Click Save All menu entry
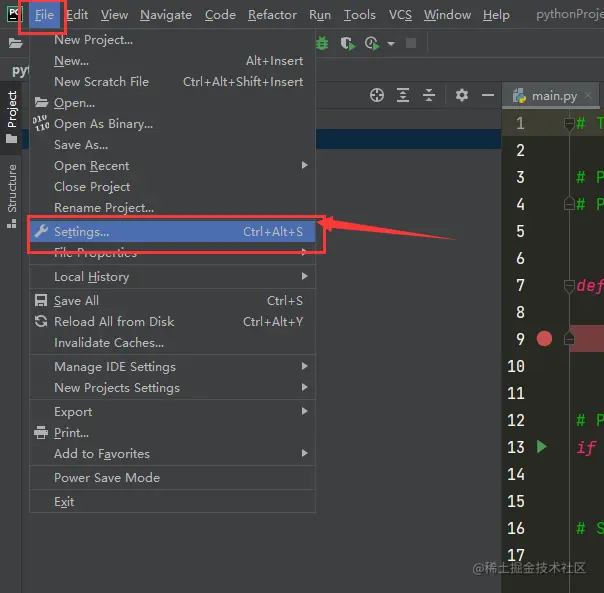Image resolution: width=604 pixels, height=593 pixels. tap(173, 301)
